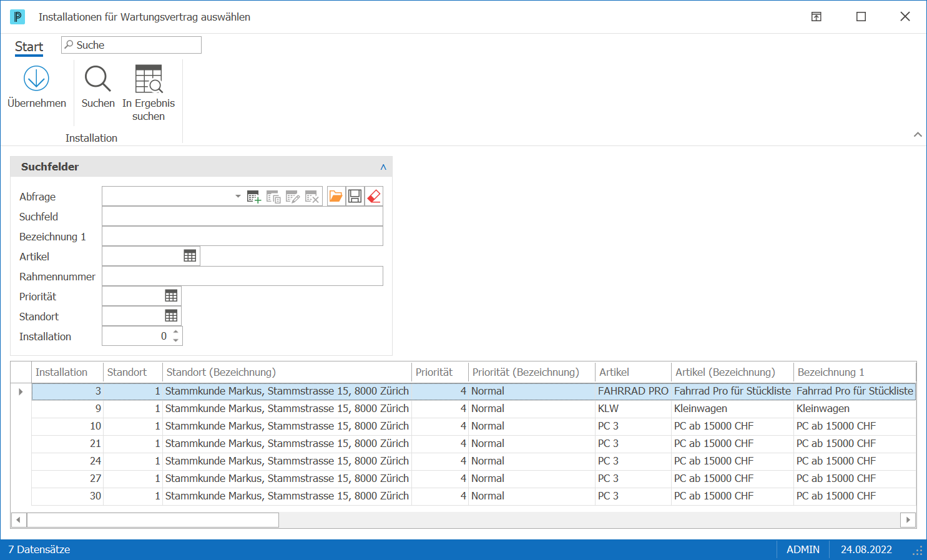This screenshot has height=560, width=927.
Task: Sort by Installation column header
Action: (x=67, y=372)
